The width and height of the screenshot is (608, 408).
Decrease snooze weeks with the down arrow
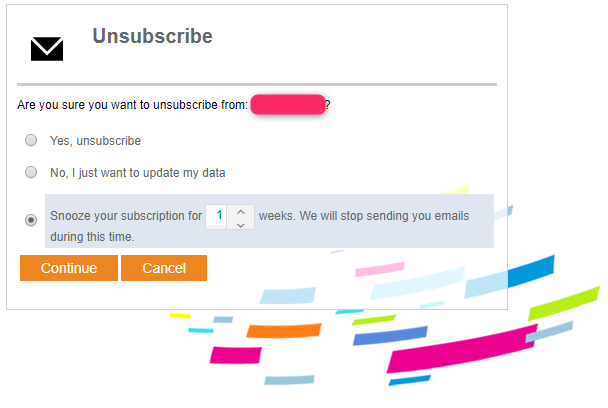pos(241,225)
